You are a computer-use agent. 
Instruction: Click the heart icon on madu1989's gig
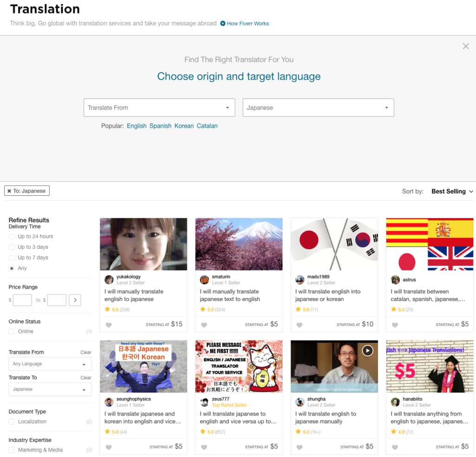click(299, 325)
